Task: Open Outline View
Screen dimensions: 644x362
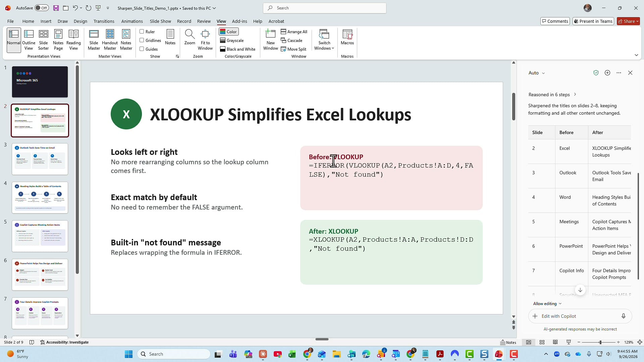Action: tap(29, 40)
